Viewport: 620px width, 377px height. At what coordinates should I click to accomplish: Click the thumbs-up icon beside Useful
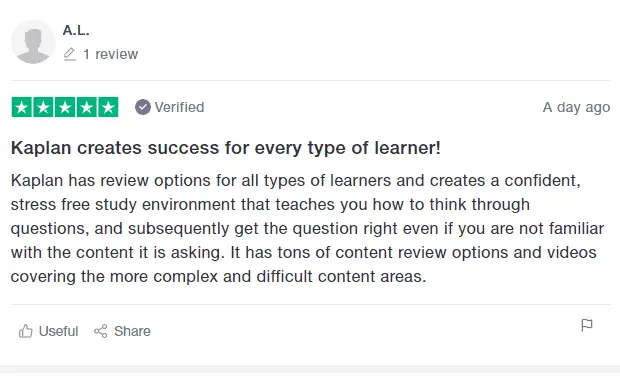pos(26,331)
